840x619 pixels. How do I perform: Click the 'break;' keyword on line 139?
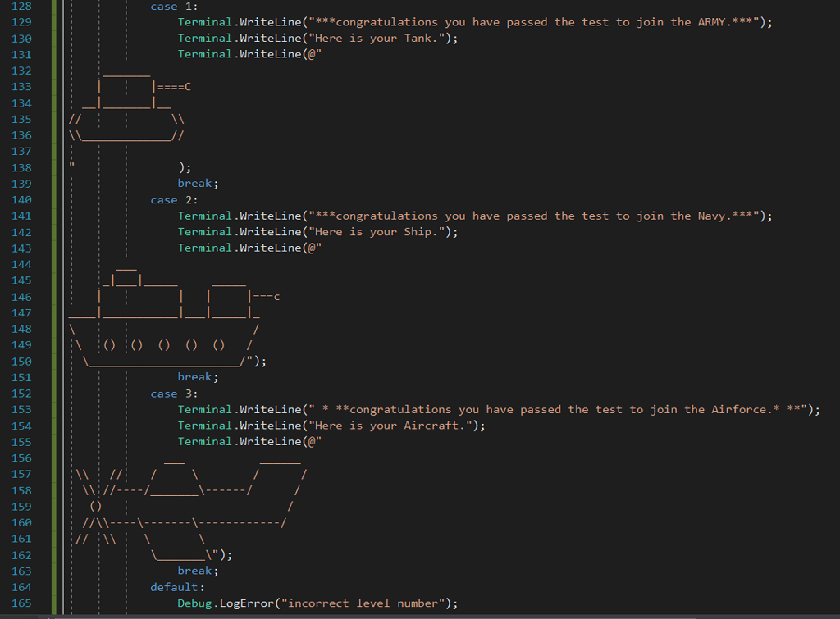(195, 183)
